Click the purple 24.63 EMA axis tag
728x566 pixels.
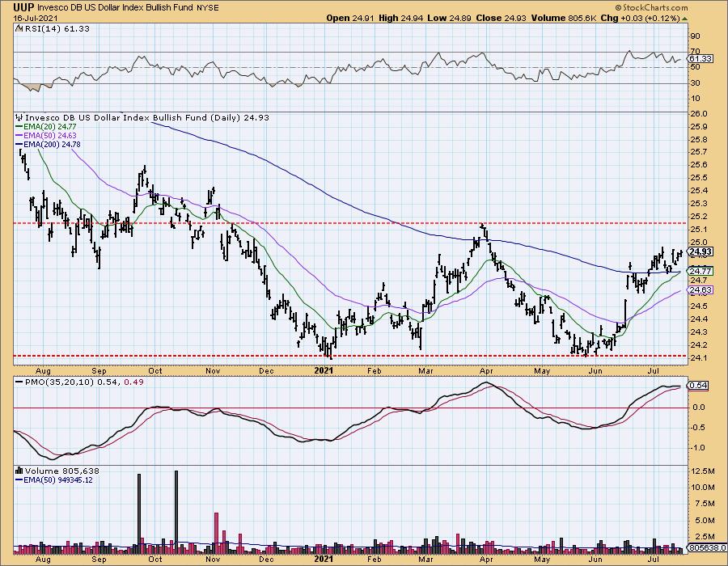tap(700, 290)
